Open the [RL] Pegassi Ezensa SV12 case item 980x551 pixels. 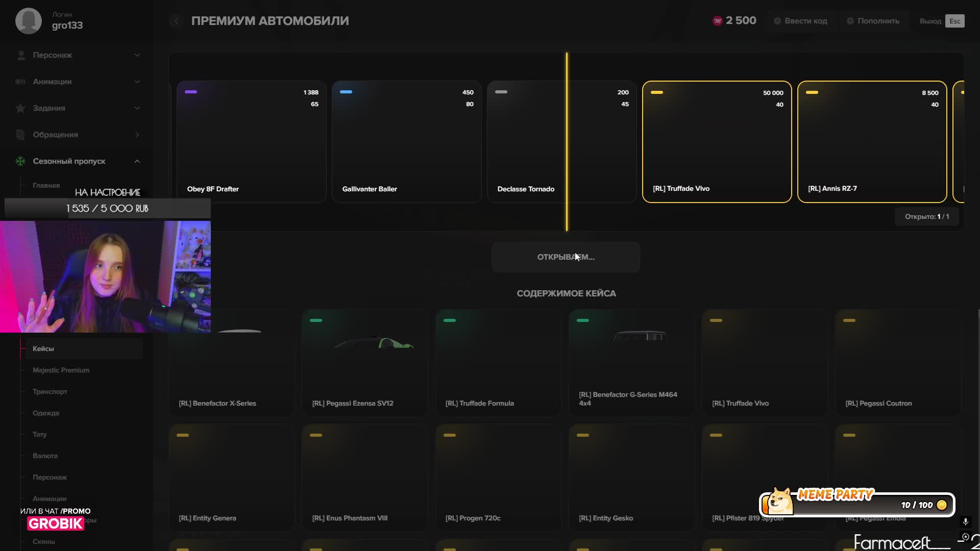(364, 363)
